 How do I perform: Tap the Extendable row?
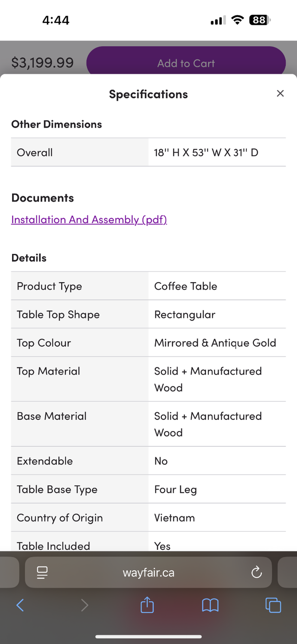point(148,461)
